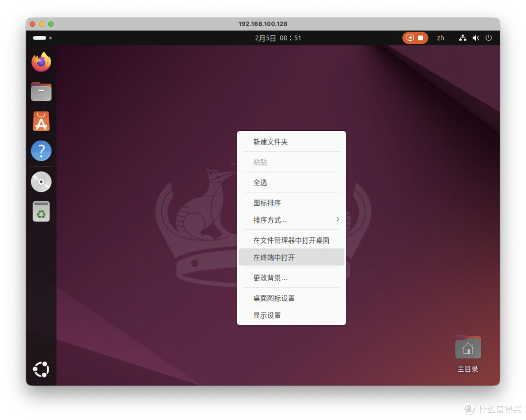Open 更改背景… option

pyautogui.click(x=291, y=278)
